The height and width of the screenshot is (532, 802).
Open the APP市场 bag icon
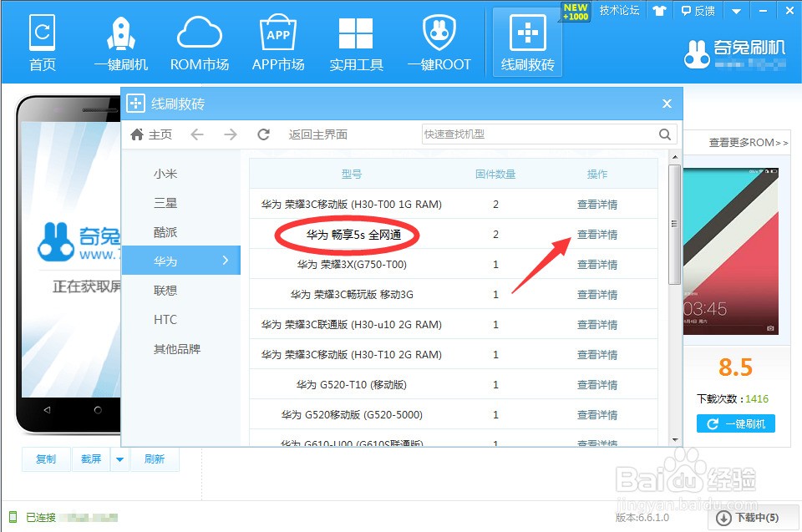click(278, 42)
